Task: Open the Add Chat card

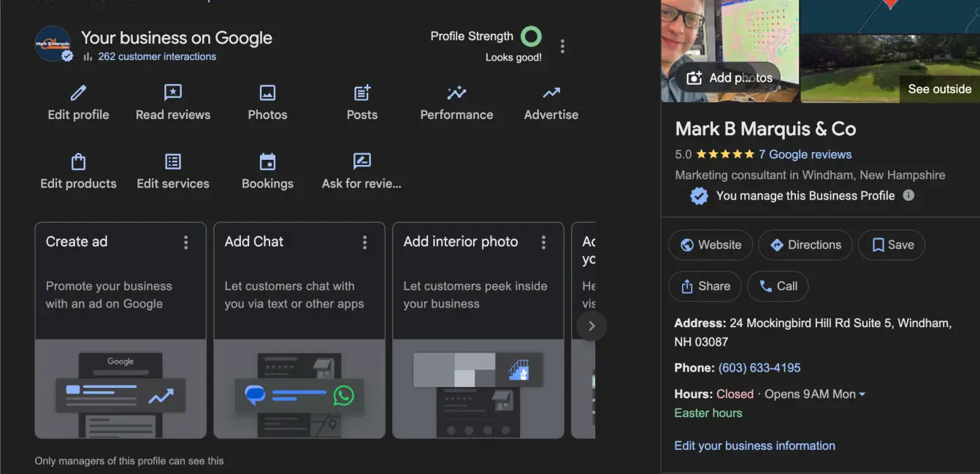Action: tap(299, 330)
